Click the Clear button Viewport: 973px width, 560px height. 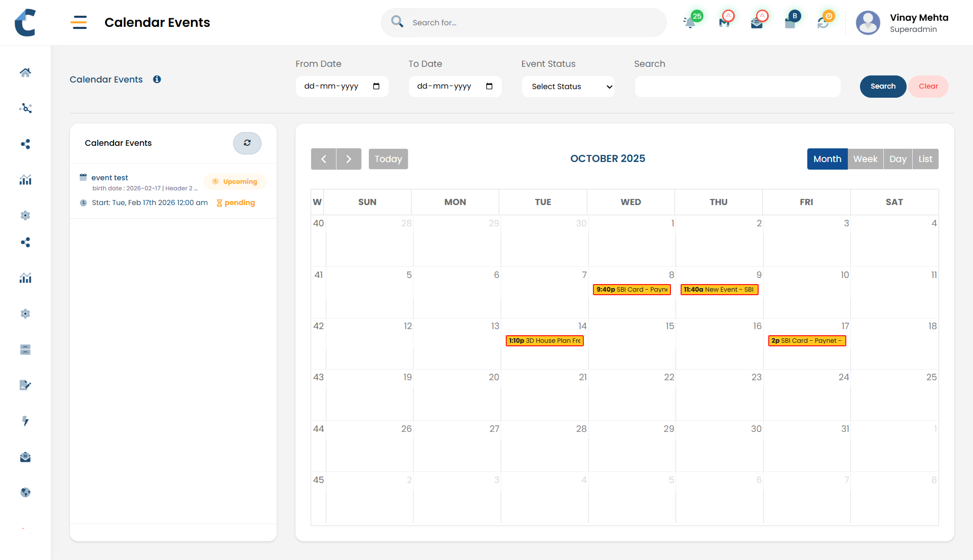click(928, 87)
